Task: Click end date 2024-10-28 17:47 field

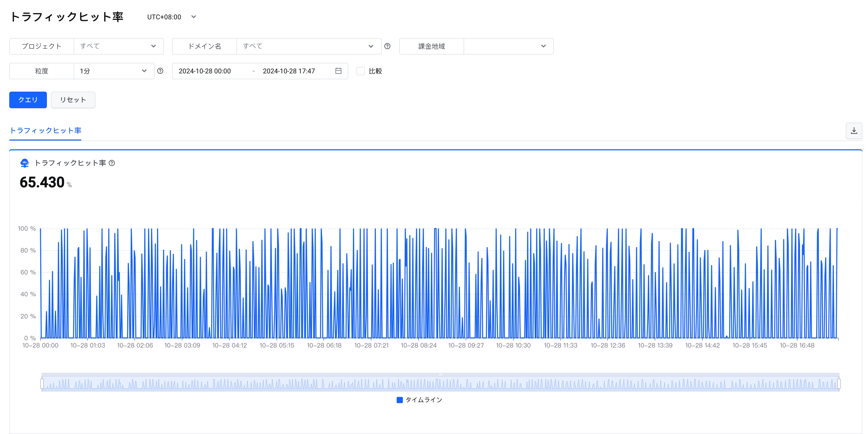Action: coord(289,71)
